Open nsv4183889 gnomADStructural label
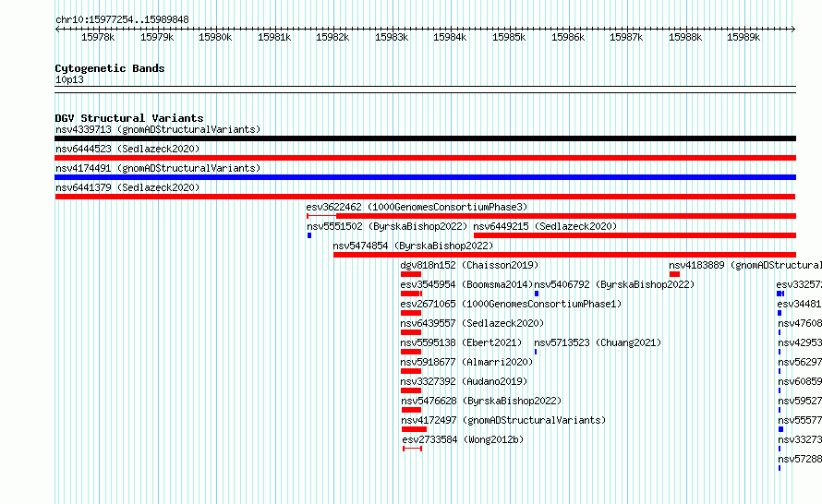Viewport: 822px width, 504px height. point(745,265)
